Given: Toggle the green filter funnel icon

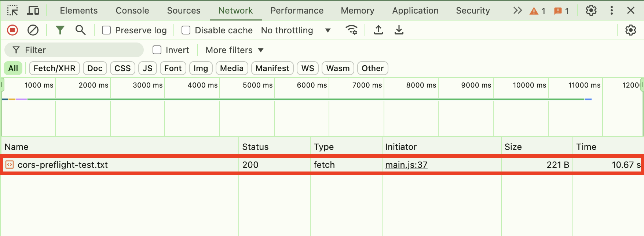Looking at the screenshot, I should 60,30.
